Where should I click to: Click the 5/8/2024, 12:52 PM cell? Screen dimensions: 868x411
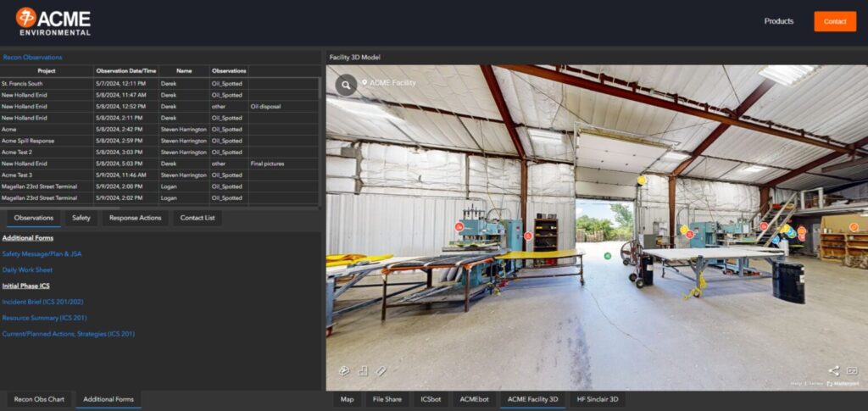click(126, 106)
